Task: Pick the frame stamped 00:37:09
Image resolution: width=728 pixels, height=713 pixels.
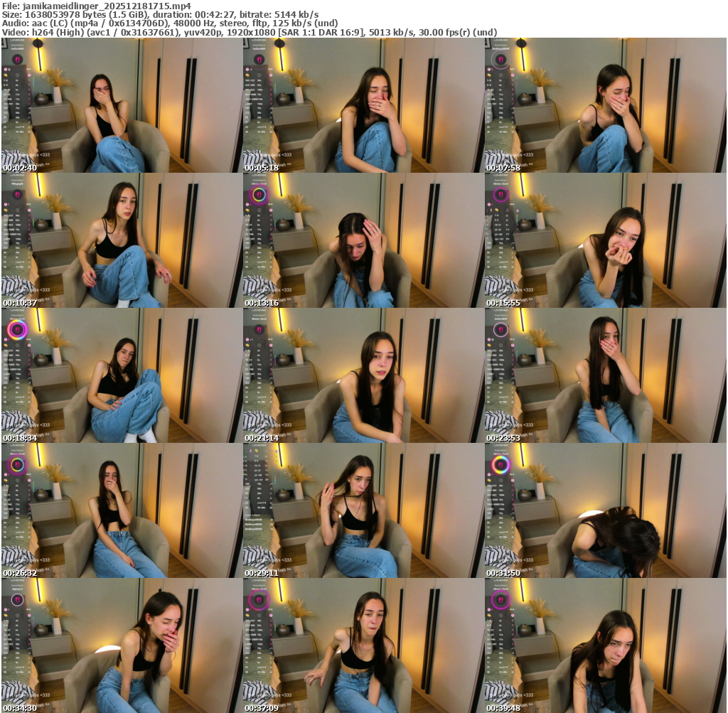Action: point(363,645)
